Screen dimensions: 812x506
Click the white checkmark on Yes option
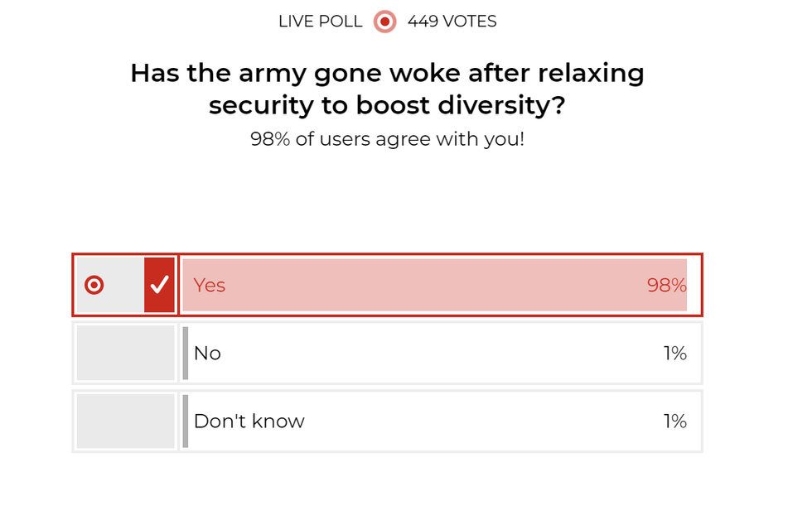(159, 285)
